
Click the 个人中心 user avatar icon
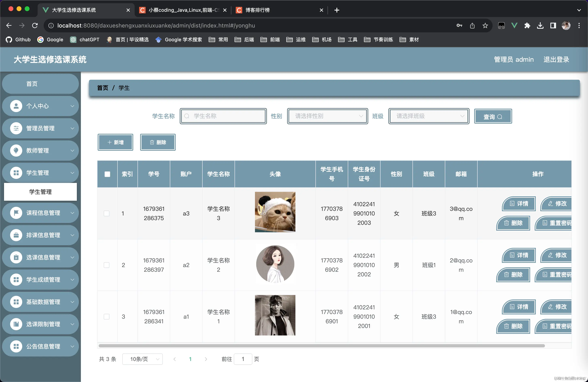click(x=16, y=106)
